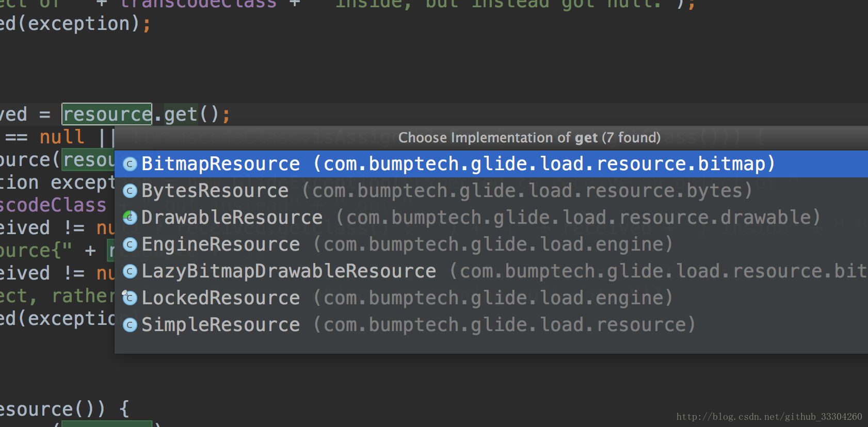The width and height of the screenshot is (868, 427).
Task: Click the blog.csdn.net watermark link
Action: [x=769, y=417]
